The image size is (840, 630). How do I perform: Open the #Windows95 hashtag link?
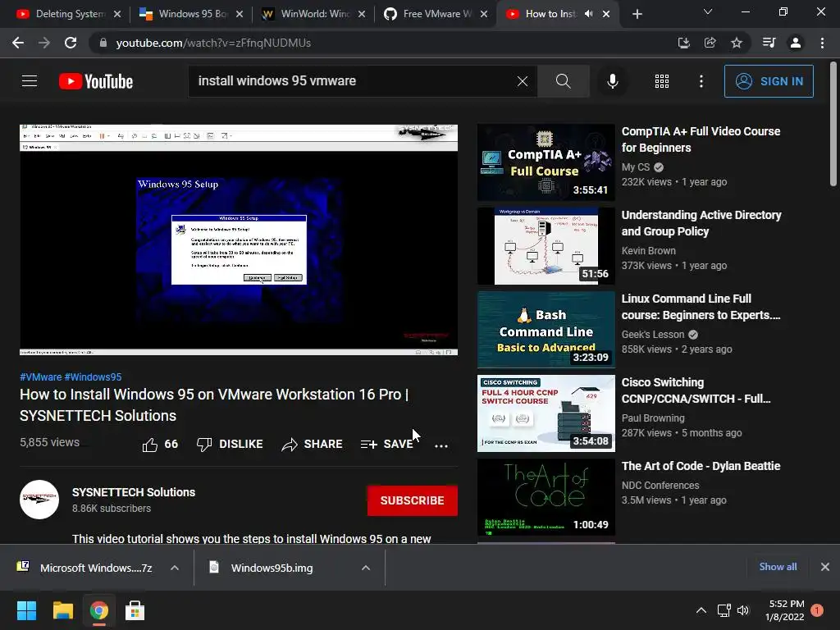pyautogui.click(x=93, y=377)
